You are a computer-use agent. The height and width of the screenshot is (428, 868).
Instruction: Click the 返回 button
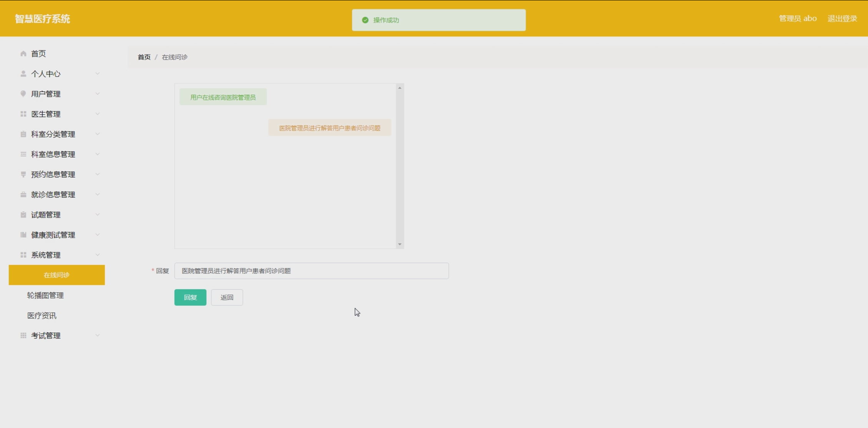click(x=227, y=297)
